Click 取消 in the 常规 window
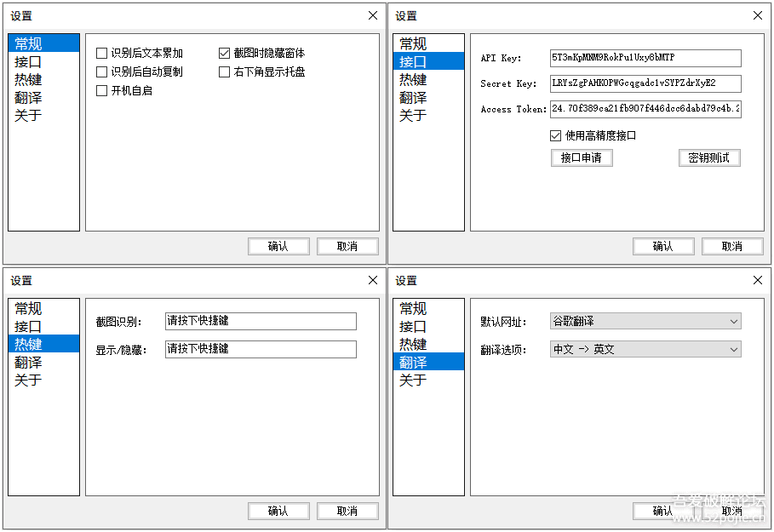 [x=347, y=246]
